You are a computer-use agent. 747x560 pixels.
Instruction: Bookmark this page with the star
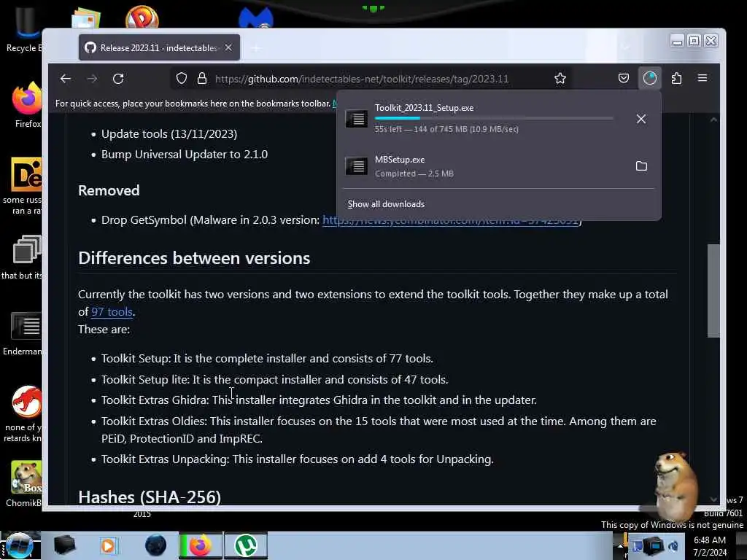click(560, 79)
